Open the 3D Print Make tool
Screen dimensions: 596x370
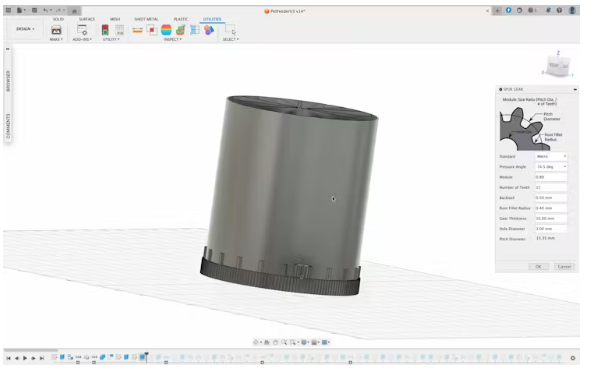[56, 30]
